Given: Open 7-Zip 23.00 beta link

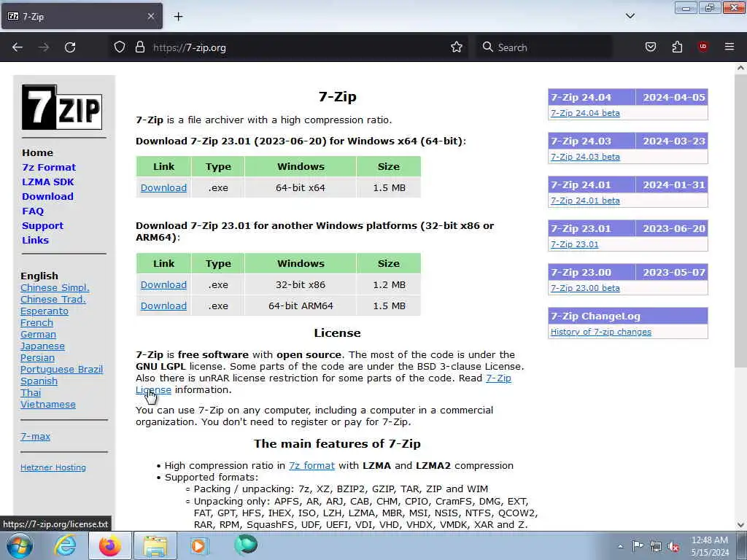Looking at the screenshot, I should [x=585, y=288].
